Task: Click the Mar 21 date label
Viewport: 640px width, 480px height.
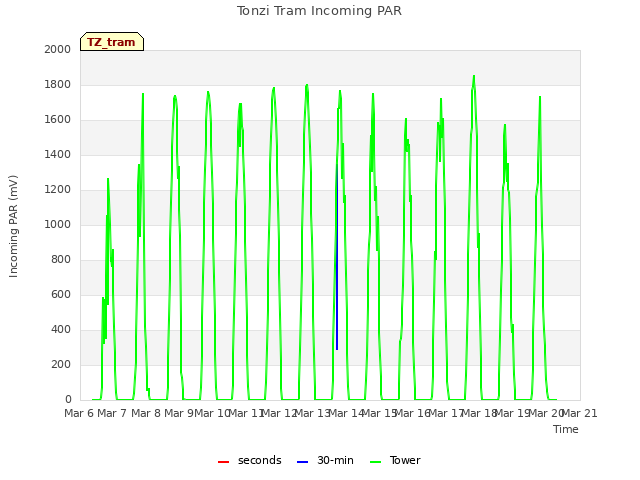Action: coord(579,413)
